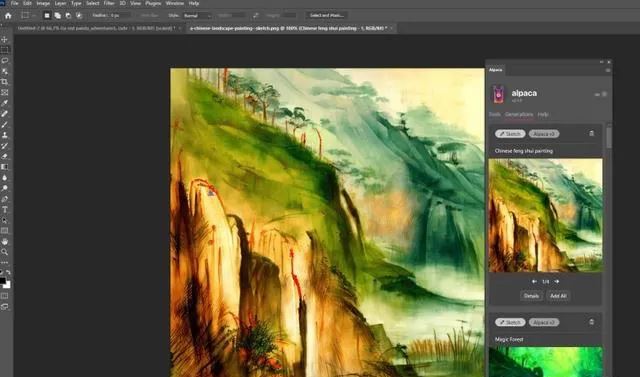Select the Blur tool
Screen dimensions: 640x377
pos(4,177)
